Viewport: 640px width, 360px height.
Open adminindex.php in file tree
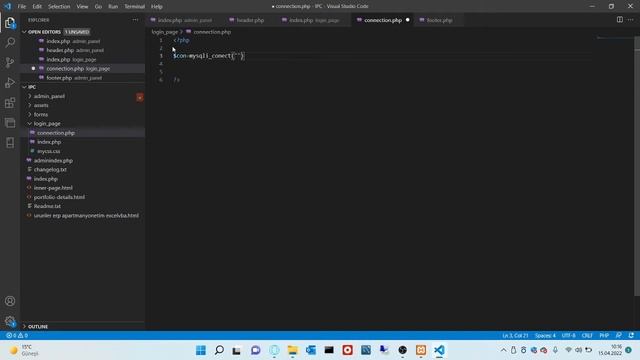(x=53, y=161)
